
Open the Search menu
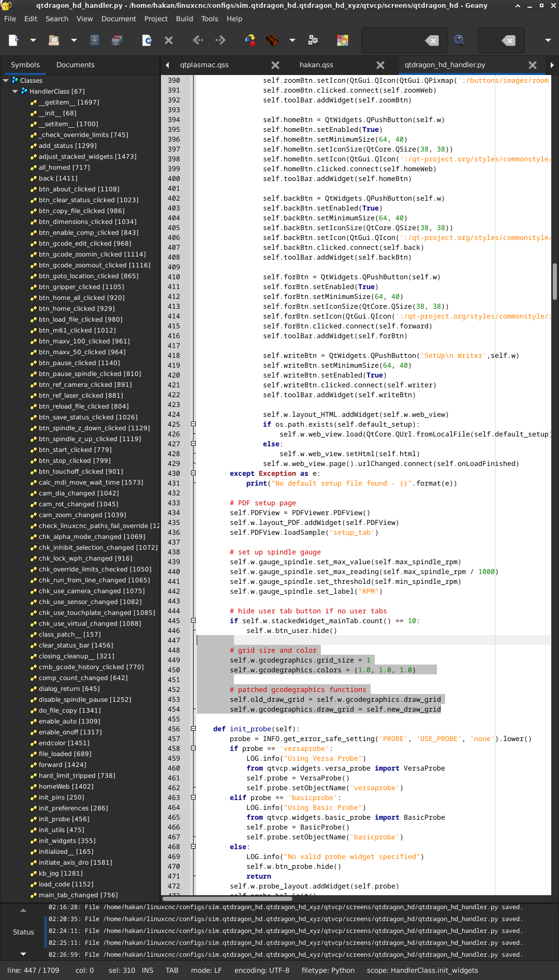pos(57,19)
